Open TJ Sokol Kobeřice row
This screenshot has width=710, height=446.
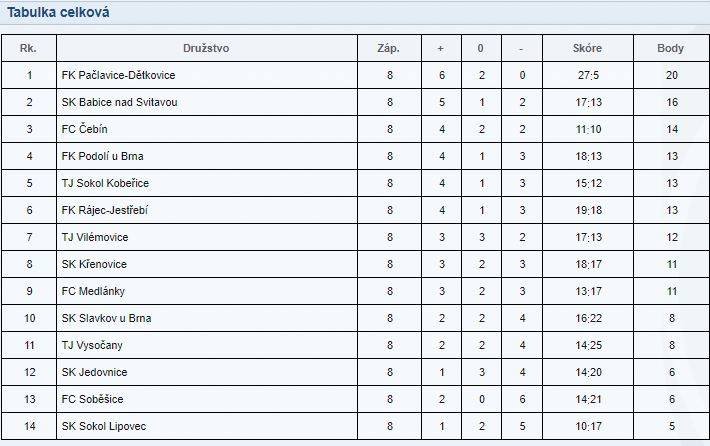[x=105, y=183]
